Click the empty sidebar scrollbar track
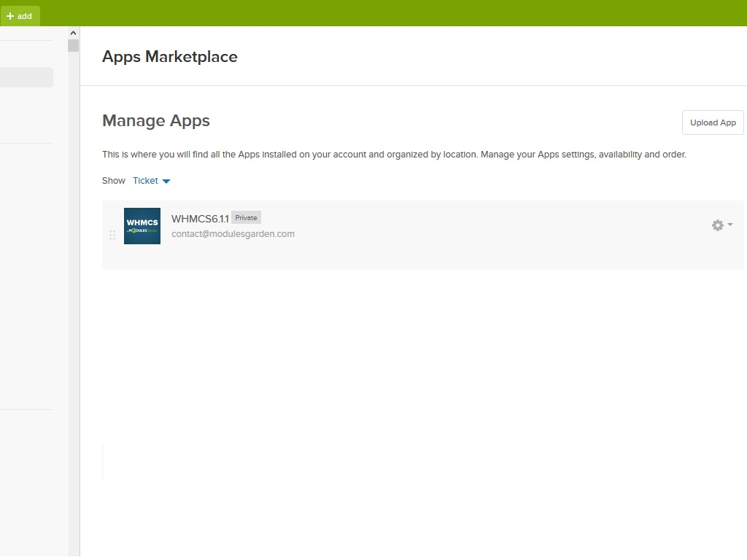747x560 pixels. coord(73,292)
